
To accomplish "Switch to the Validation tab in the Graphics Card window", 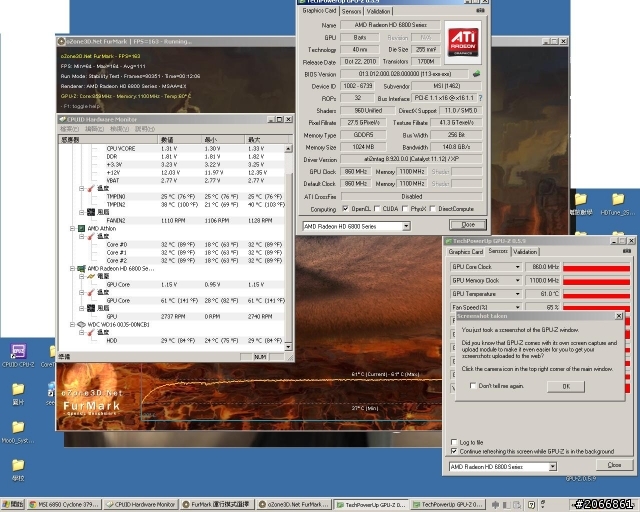I will pyautogui.click(x=378, y=11).
